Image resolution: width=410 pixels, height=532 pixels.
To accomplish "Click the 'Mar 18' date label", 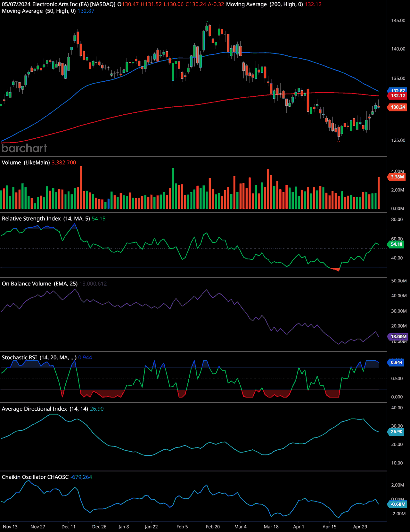I will click(x=271, y=527).
